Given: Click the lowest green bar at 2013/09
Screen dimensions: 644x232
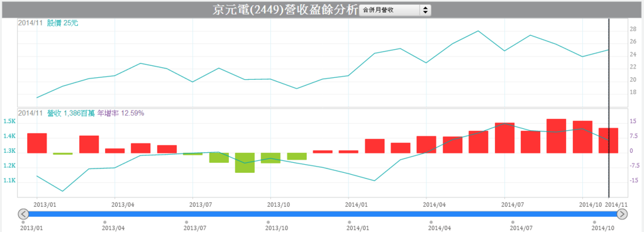Looking at the screenshot, I should click(x=245, y=163).
